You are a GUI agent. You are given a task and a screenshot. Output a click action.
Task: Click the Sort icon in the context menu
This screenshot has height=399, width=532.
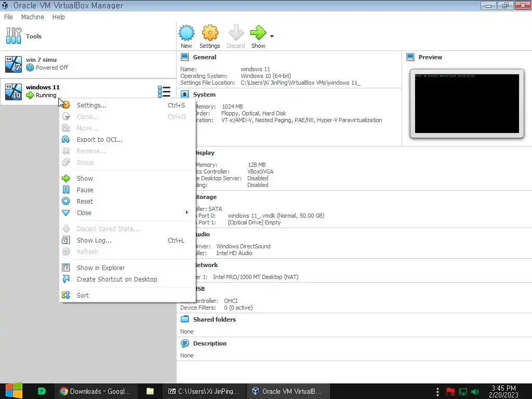tap(66, 295)
